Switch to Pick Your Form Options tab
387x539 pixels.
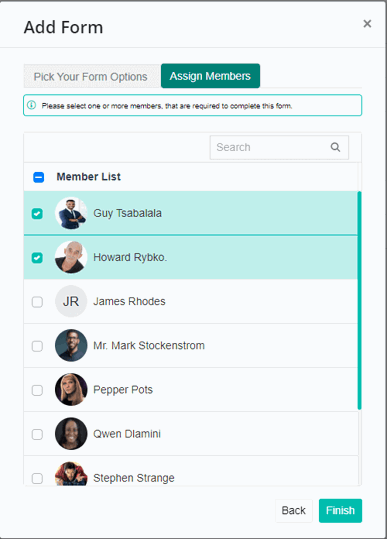click(x=90, y=76)
